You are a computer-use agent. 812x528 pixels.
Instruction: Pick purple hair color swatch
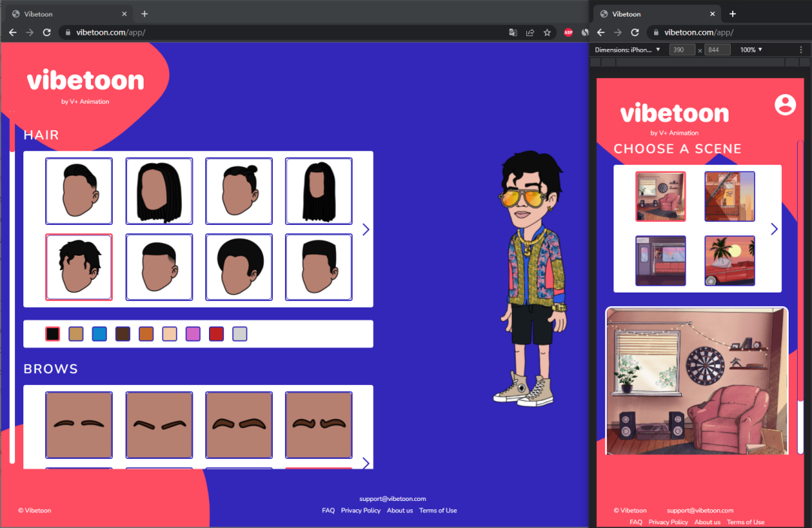tap(193, 334)
